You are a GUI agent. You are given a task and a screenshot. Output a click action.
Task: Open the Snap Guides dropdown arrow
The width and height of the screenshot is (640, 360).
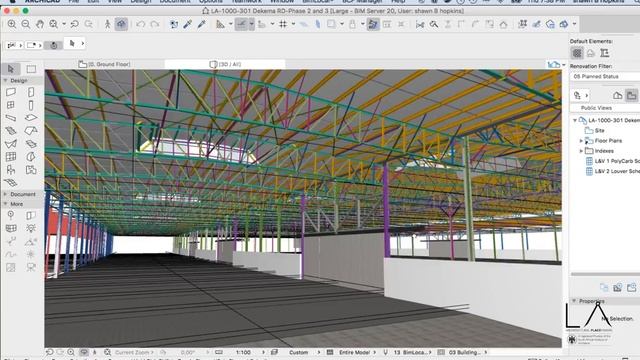[251, 24]
